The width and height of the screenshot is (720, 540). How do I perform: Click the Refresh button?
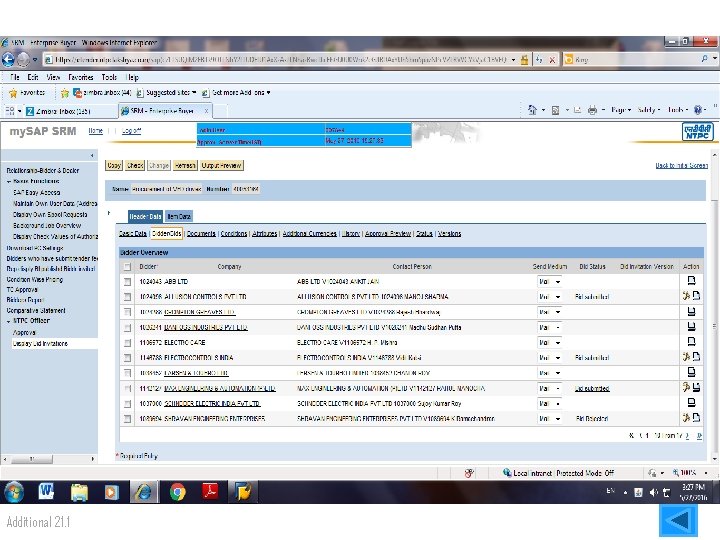(x=185, y=165)
